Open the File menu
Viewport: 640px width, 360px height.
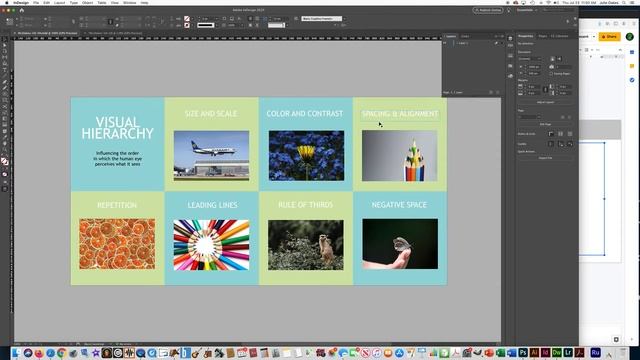pos(36,3)
